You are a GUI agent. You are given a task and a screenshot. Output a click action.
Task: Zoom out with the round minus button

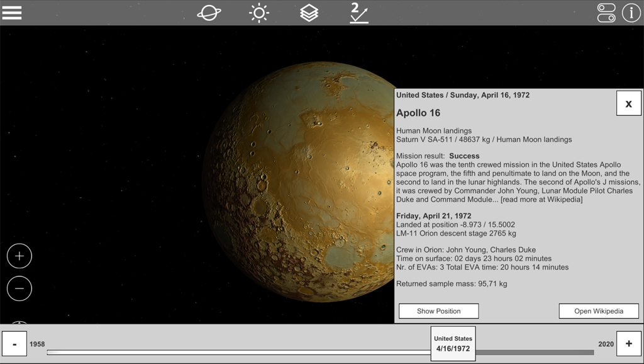tap(19, 288)
